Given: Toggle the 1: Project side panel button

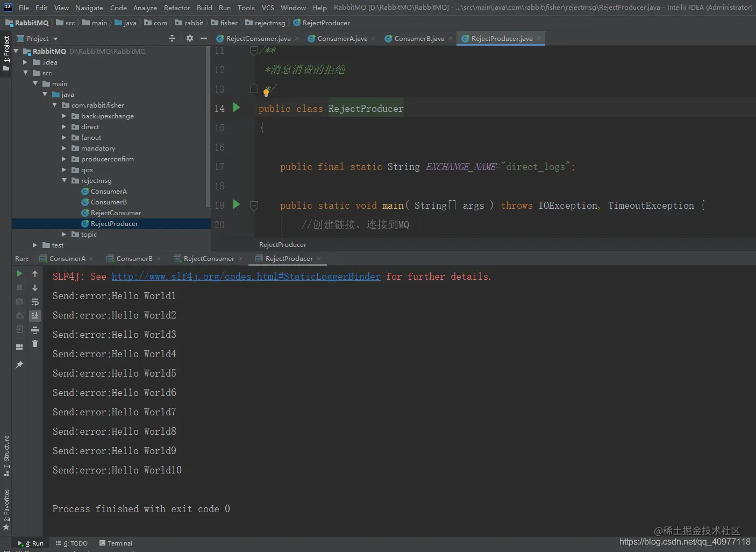Looking at the screenshot, I should pos(6,53).
